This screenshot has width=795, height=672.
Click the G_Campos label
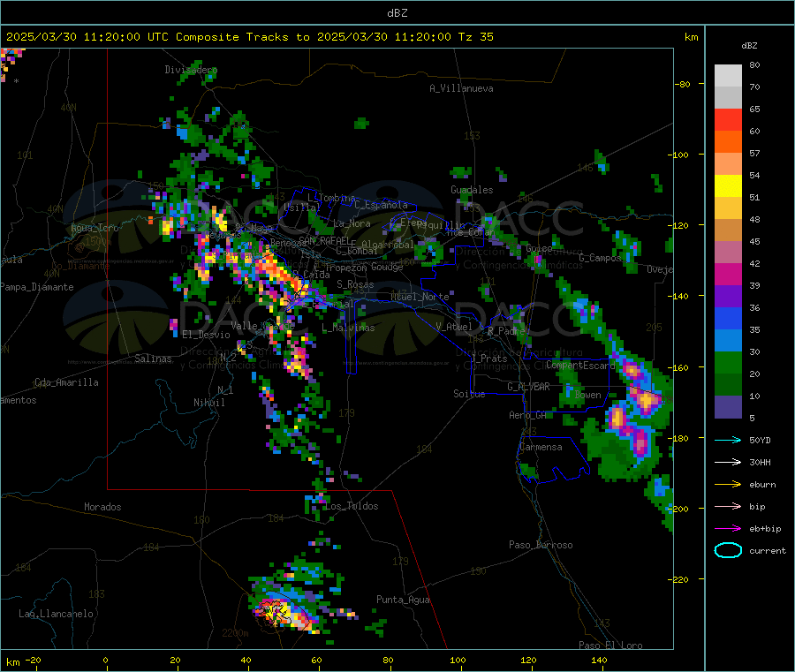(601, 258)
